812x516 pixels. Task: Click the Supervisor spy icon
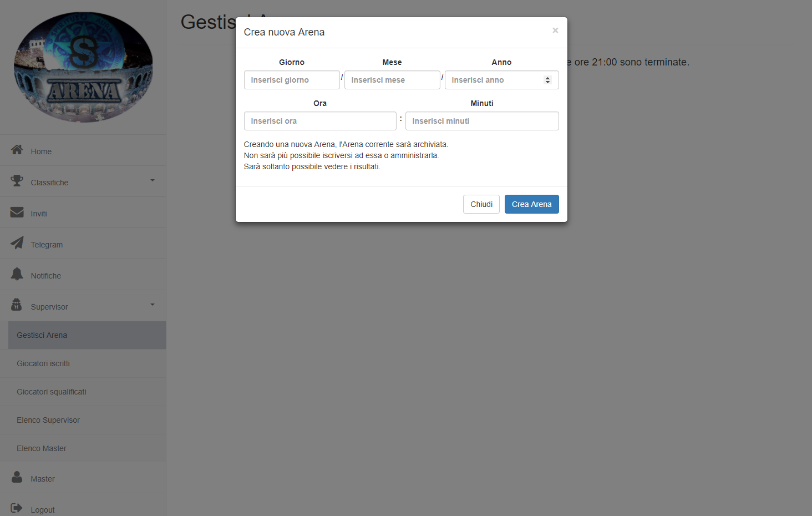point(17,305)
